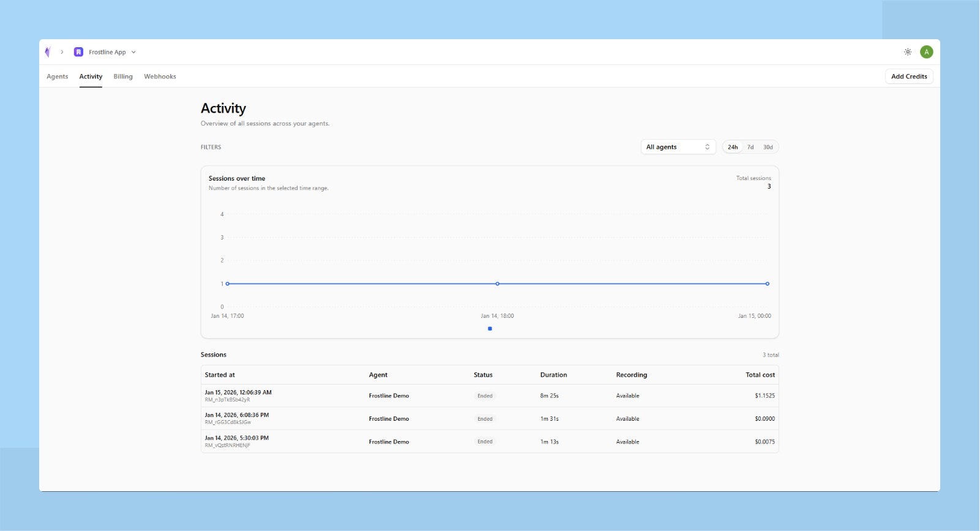980x531 pixels.
Task: Click Frostline Demo in the 1m 31s row
Action: [389, 419]
